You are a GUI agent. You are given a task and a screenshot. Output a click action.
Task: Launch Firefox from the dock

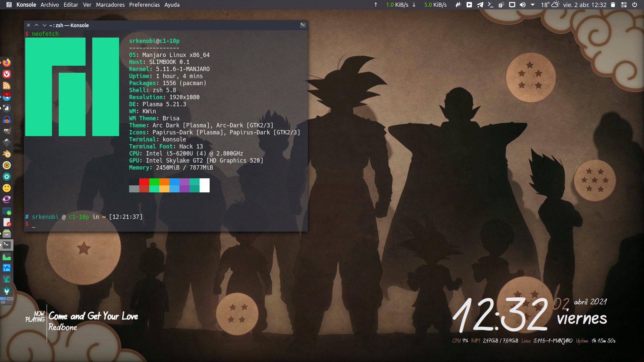click(x=7, y=63)
